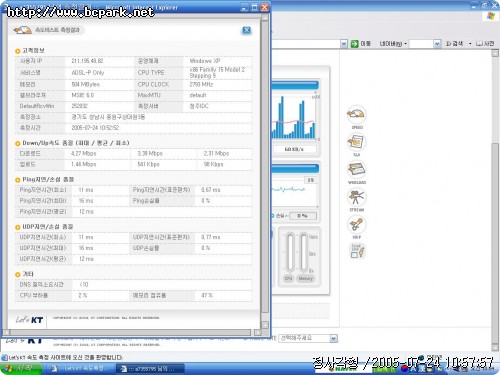
Task: Select the "3.38 Mbps" average download value
Action: coord(150,154)
